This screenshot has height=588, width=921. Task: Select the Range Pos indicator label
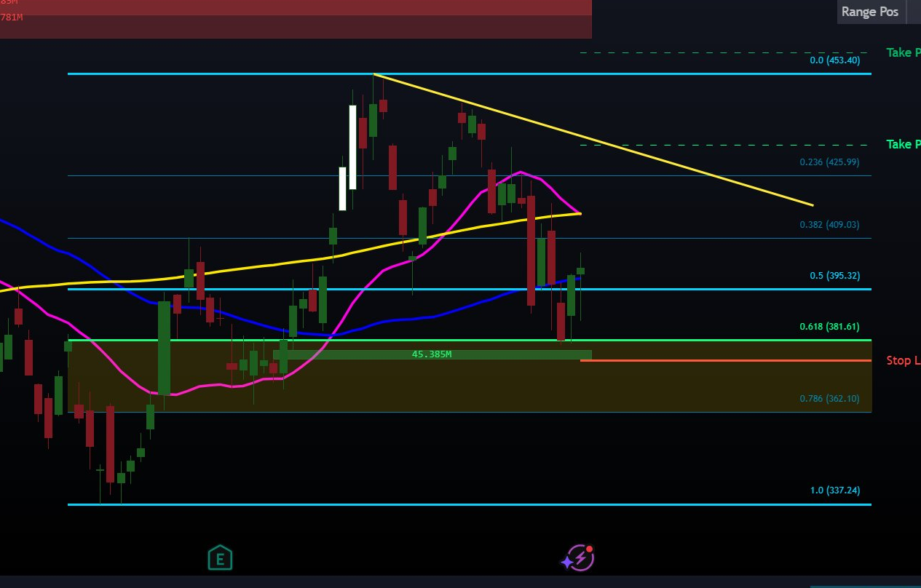tap(870, 12)
